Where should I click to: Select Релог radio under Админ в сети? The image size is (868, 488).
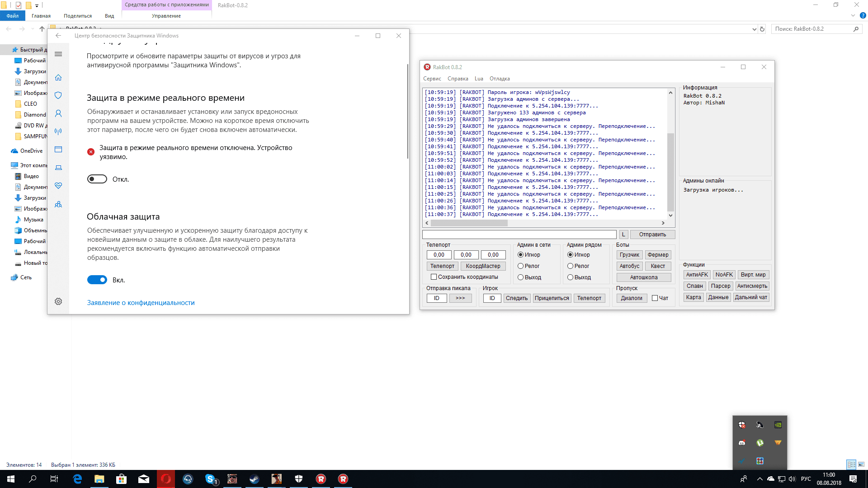pyautogui.click(x=521, y=266)
